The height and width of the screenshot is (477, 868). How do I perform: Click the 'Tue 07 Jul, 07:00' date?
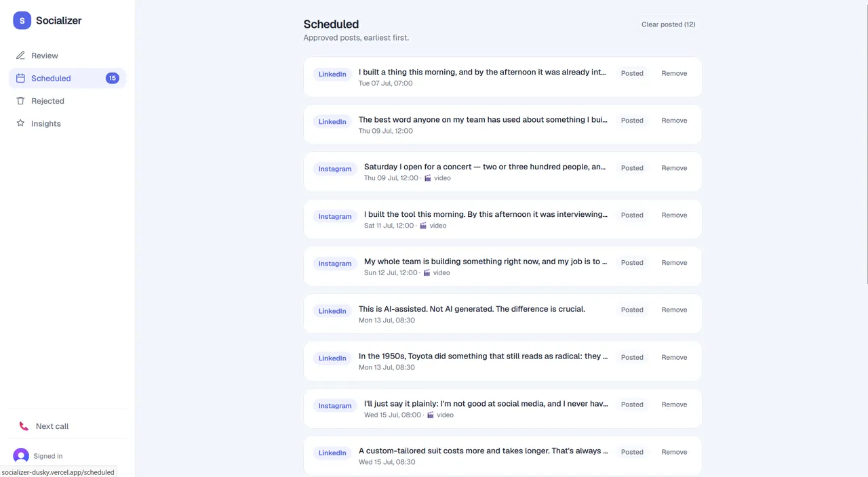385,83
